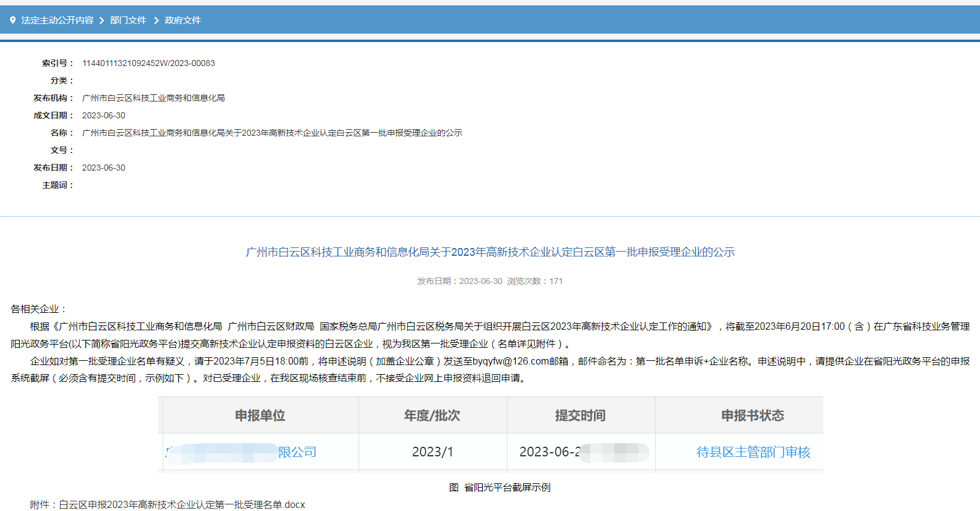The image size is (980, 511).
Task: Click the chevron arrow before 部门文件
Action: (101, 20)
